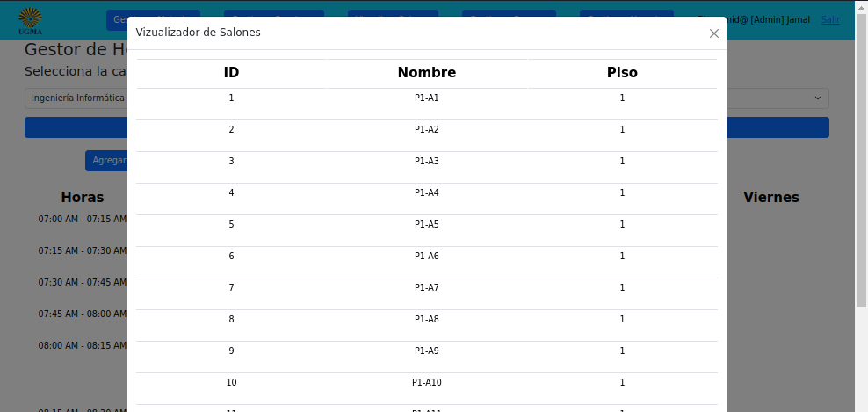Click the ID column header
868x412 pixels.
point(231,73)
